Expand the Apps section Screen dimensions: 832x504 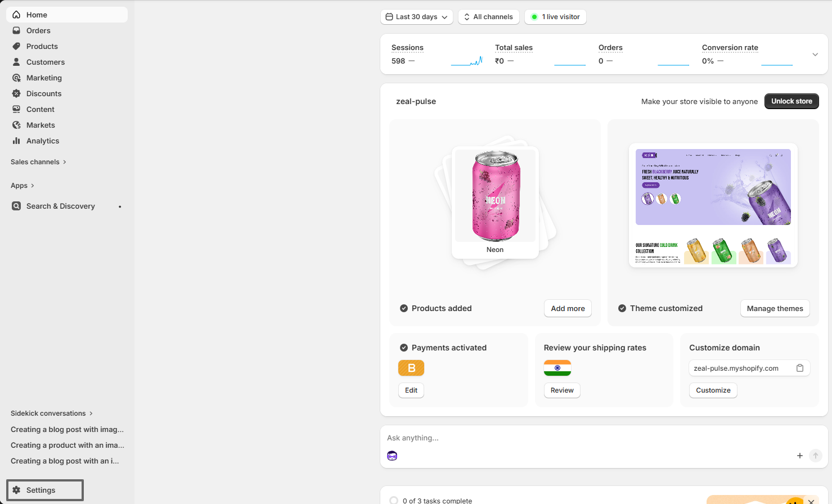pos(22,185)
